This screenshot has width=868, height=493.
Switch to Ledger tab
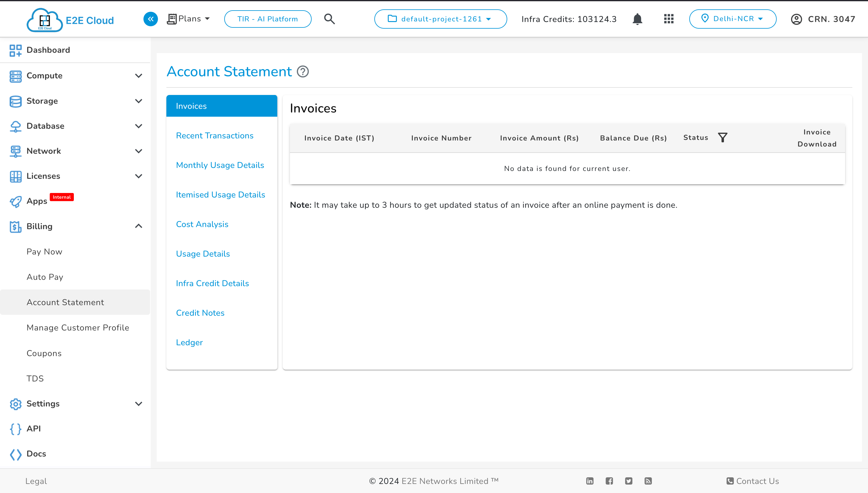pyautogui.click(x=189, y=342)
